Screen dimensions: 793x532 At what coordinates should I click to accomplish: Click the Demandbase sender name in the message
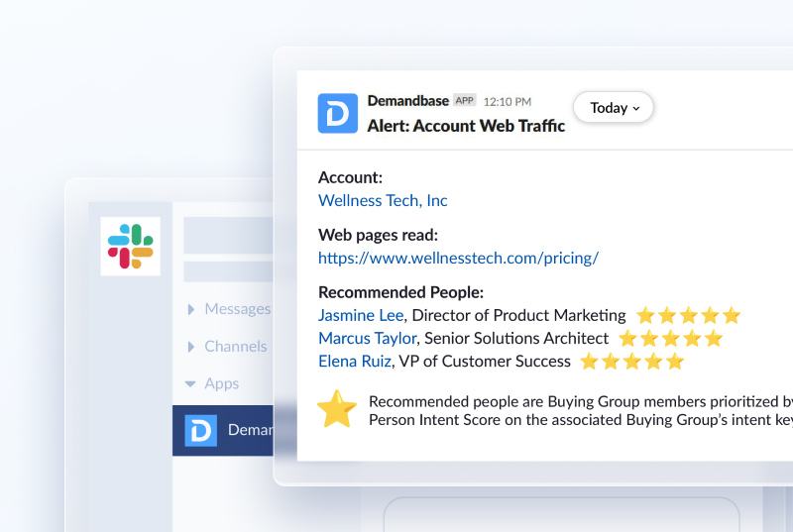tap(407, 101)
